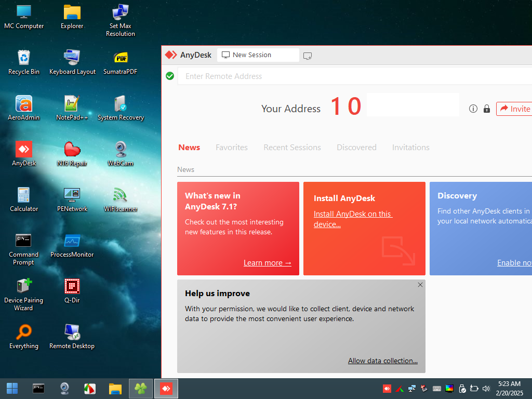Open Device Pairing Wizard shortcut
The image size is (532, 399).
pyautogui.click(x=24, y=295)
